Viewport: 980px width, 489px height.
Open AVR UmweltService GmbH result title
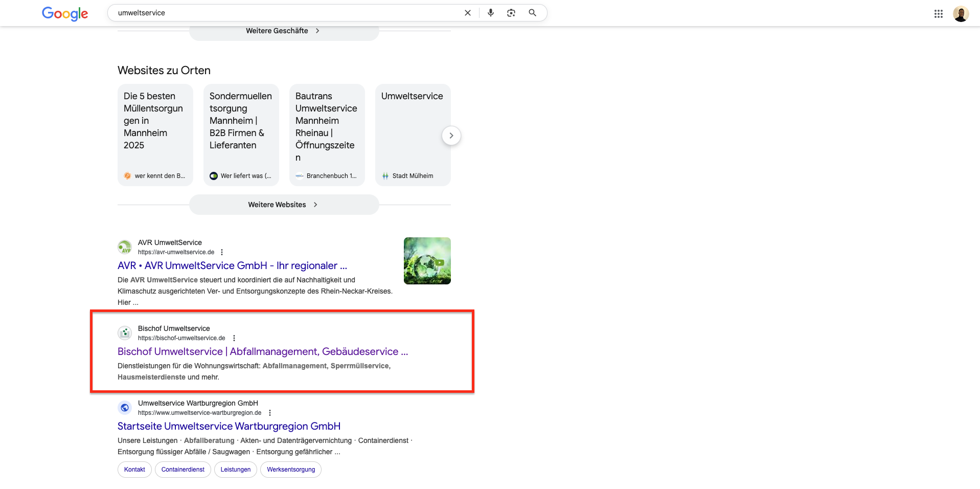(x=232, y=265)
